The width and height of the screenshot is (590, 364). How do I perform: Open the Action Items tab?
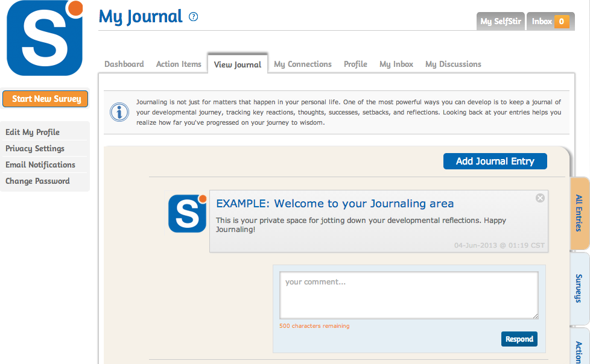[x=179, y=64]
